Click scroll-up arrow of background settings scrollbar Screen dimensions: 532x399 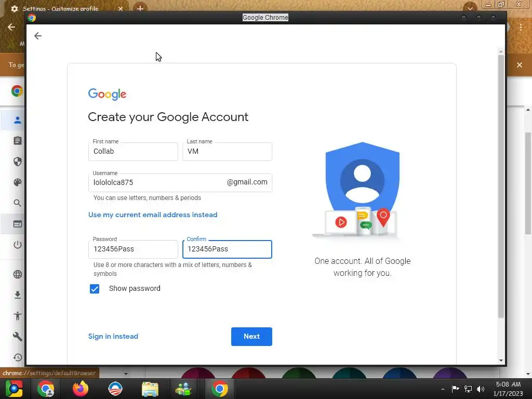[528, 110]
